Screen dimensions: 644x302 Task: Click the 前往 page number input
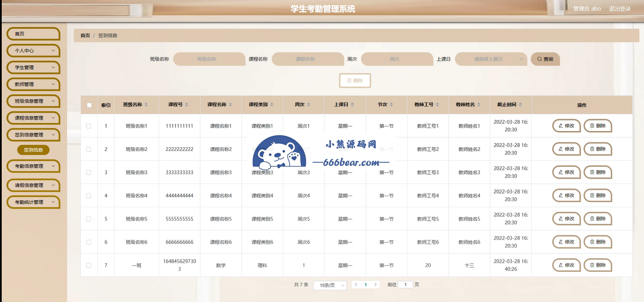point(405,285)
